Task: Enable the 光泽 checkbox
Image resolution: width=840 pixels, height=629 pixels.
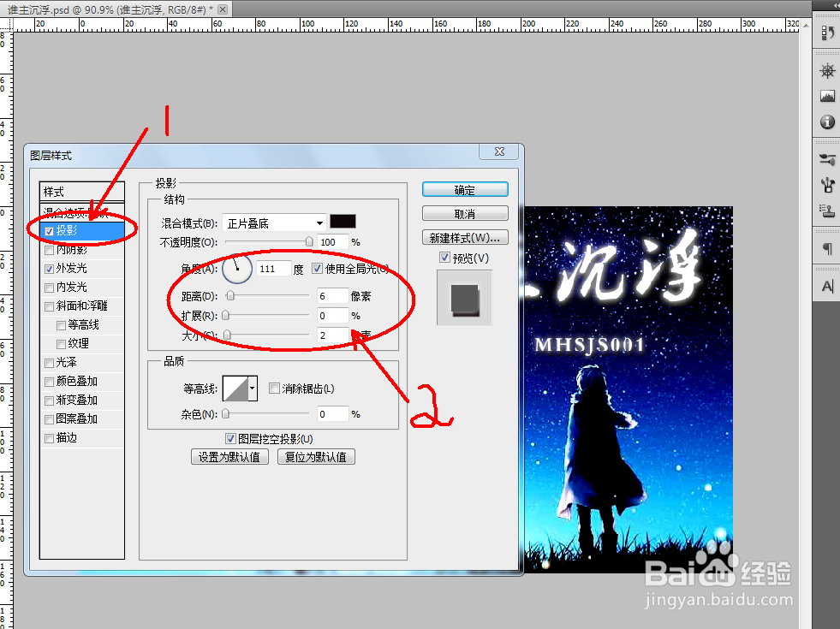Action: coord(50,363)
